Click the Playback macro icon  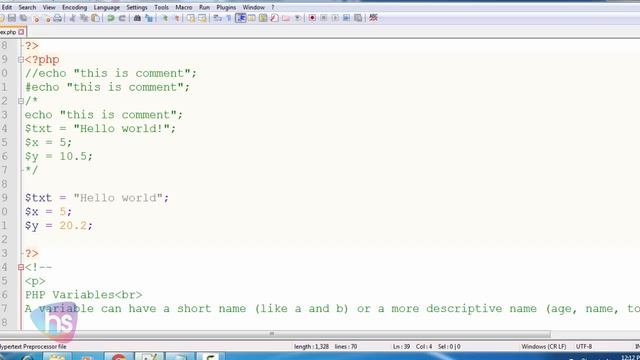point(335,18)
